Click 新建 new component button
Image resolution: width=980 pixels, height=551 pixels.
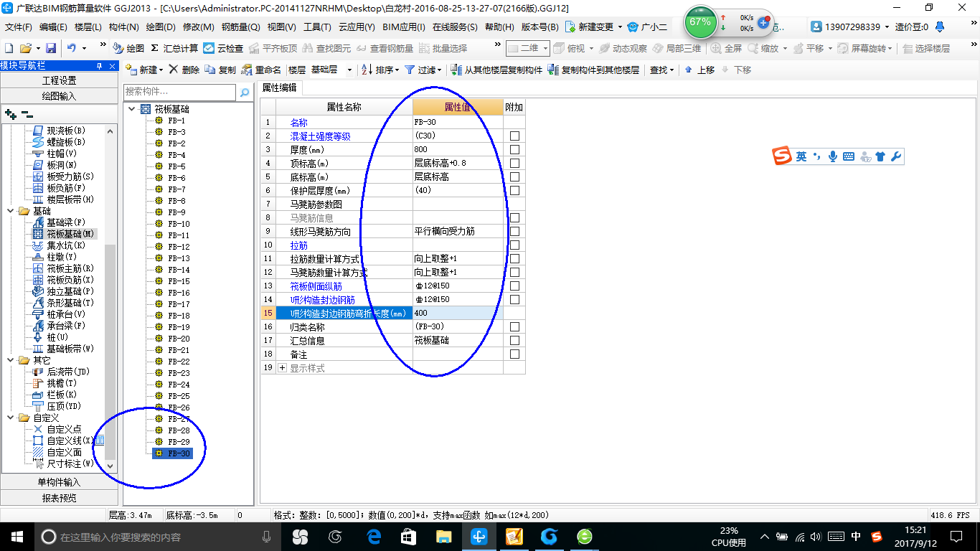click(x=143, y=70)
